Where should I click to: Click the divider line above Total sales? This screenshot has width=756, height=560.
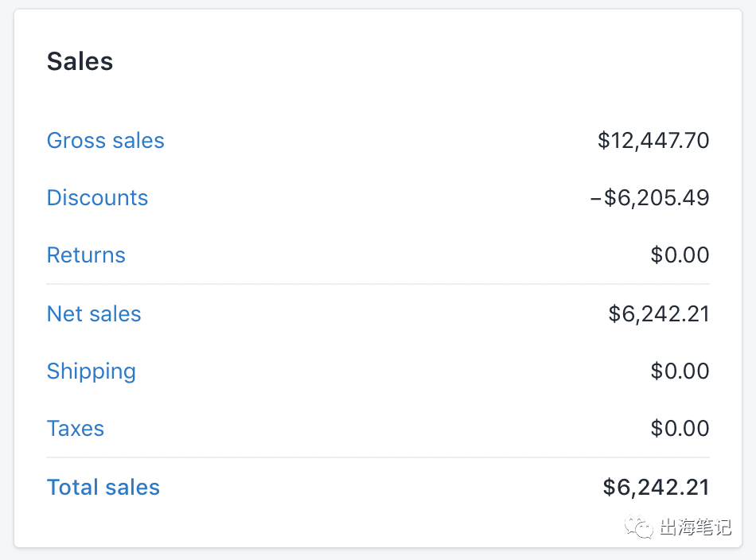coord(378,457)
